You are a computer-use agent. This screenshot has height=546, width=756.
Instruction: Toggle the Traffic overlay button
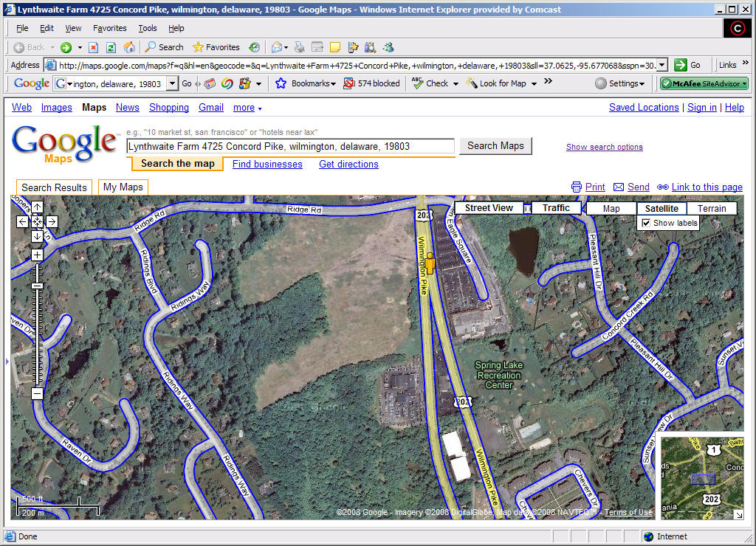click(556, 208)
